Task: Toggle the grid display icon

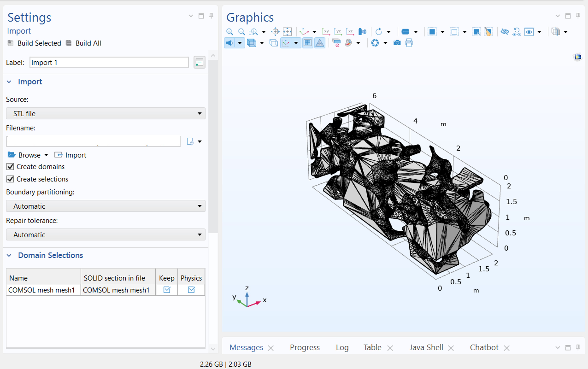Action: [x=308, y=43]
